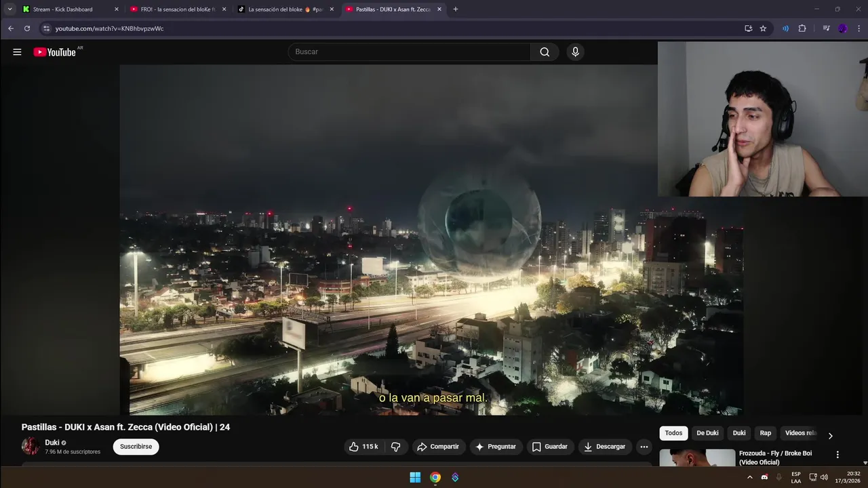Subscribe to Duki with Suscribirse button

pos(136,447)
